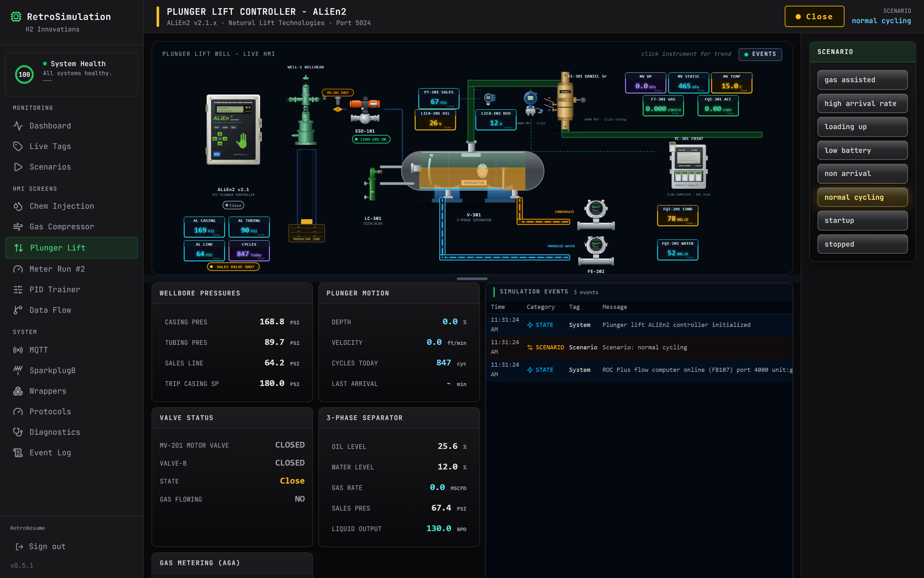Viewport: 924px width, 578px height.
Task: Open the Dashboard pulse icon
Action: (x=18, y=126)
